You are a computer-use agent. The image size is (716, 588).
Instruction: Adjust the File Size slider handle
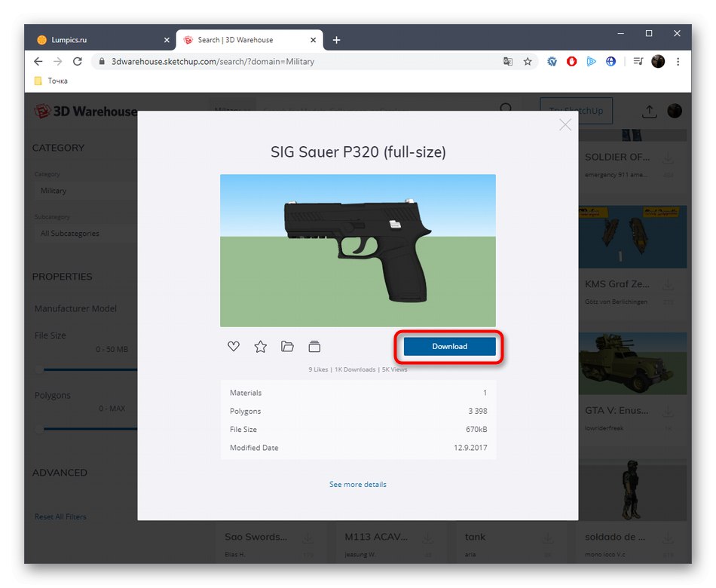pyautogui.click(x=40, y=369)
